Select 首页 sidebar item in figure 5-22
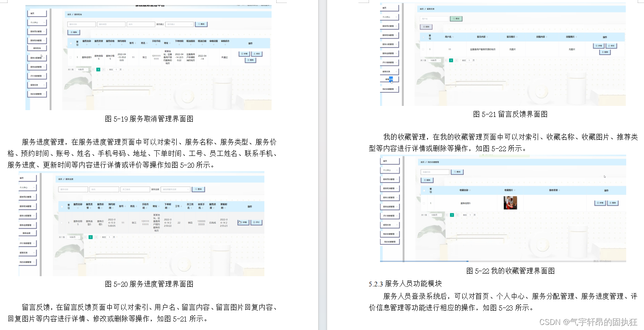The width and height of the screenshot is (644, 330). pyautogui.click(x=390, y=161)
